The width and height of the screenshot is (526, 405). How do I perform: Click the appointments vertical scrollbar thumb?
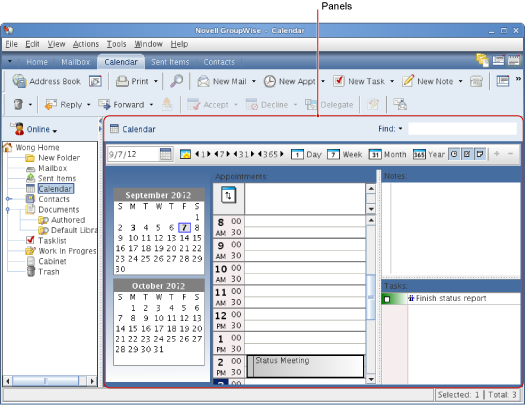(371, 297)
